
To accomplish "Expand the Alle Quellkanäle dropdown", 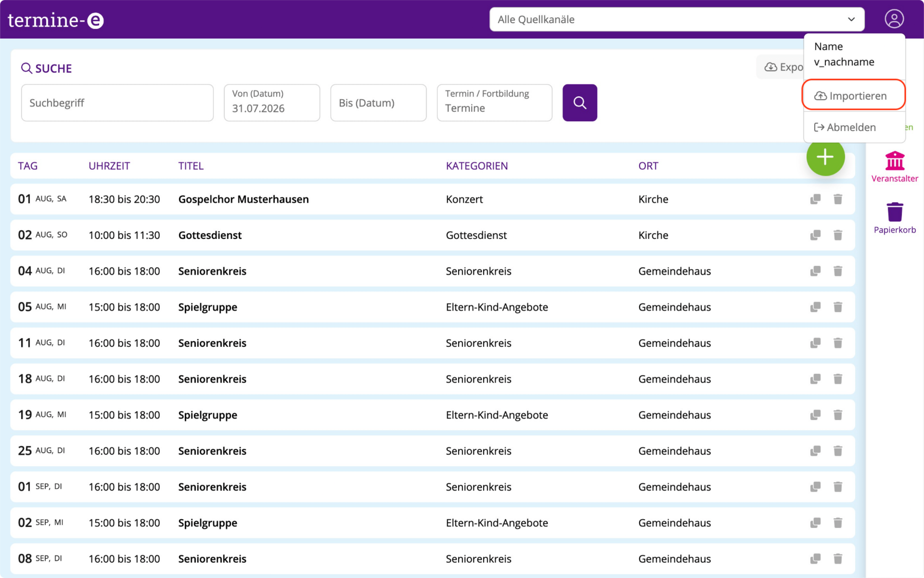I will click(x=677, y=19).
